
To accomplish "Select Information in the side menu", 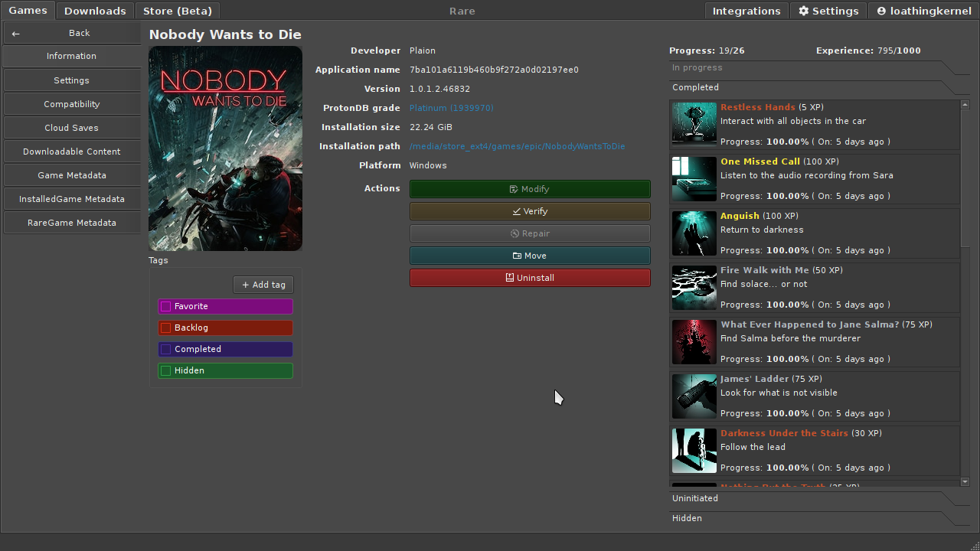I will 71,56.
